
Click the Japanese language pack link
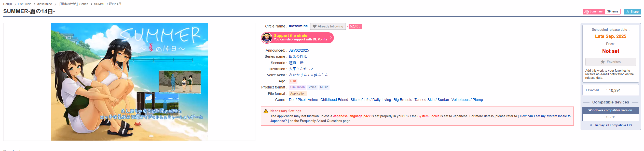(x=351, y=116)
